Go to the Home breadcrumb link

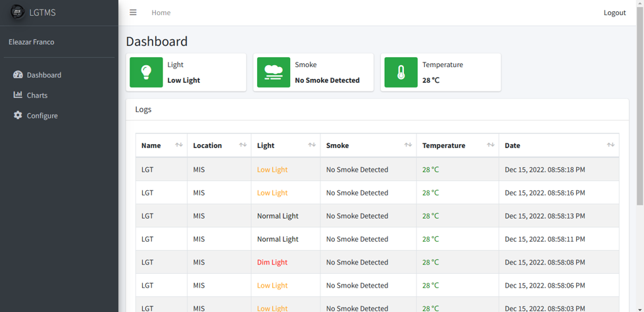click(x=161, y=13)
